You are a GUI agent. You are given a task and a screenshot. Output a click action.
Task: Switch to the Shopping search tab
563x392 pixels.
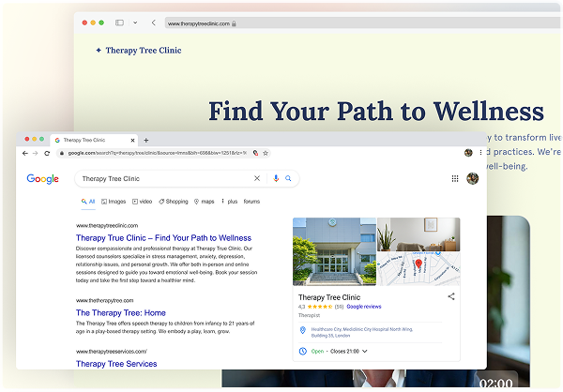click(174, 202)
